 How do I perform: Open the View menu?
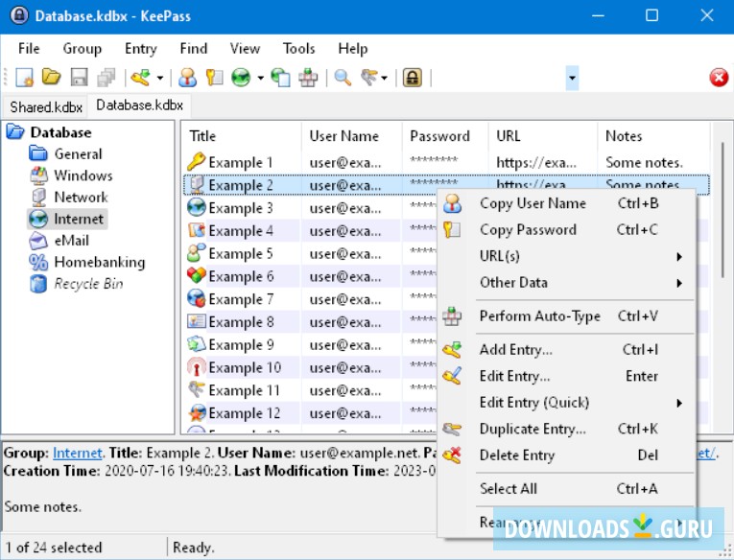pyautogui.click(x=245, y=49)
